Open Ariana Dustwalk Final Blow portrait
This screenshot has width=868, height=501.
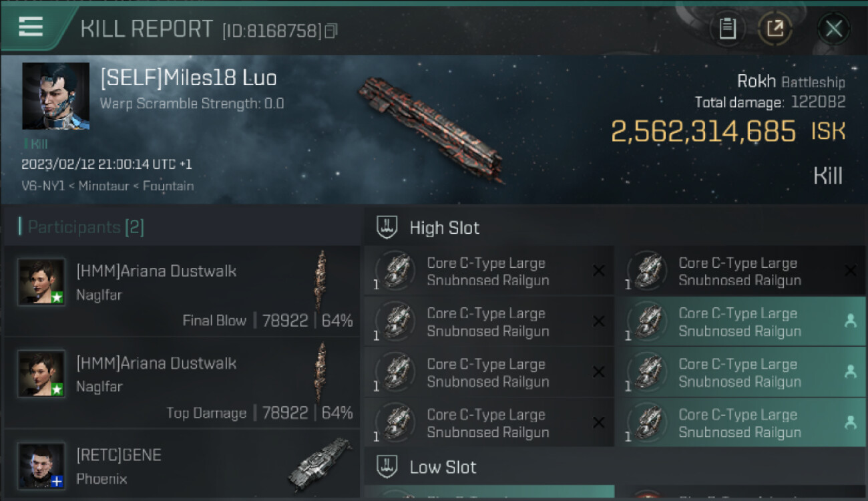tap(41, 282)
